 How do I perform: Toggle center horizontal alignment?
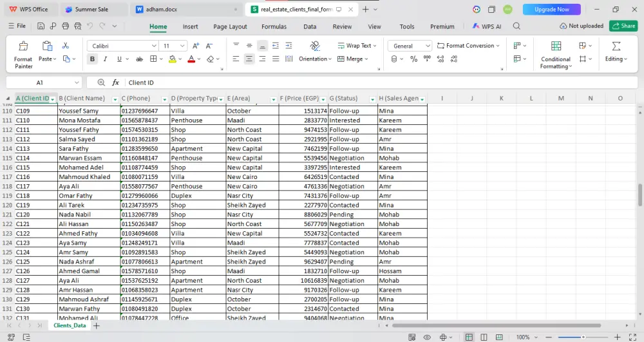coord(249,59)
